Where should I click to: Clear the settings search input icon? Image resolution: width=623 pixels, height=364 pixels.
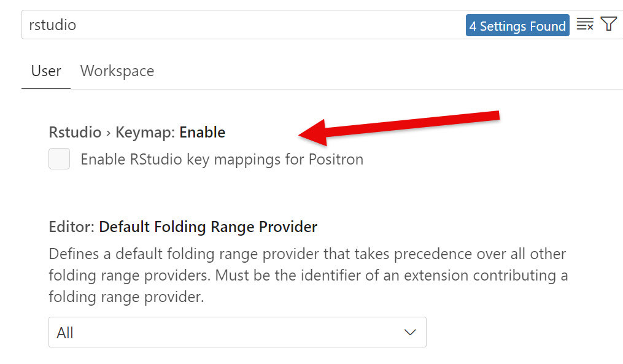point(585,25)
